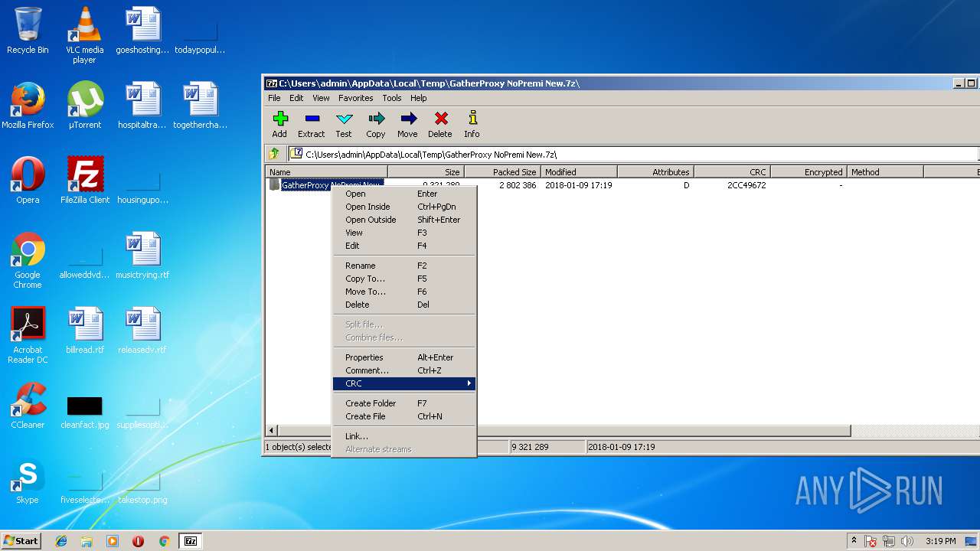Click the Copy toolbar icon
This screenshot has width=980, height=551.
point(376,124)
